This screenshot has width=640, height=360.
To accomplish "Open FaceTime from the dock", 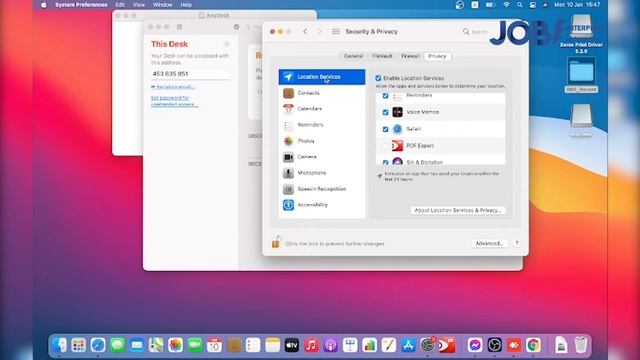I will click(195, 345).
